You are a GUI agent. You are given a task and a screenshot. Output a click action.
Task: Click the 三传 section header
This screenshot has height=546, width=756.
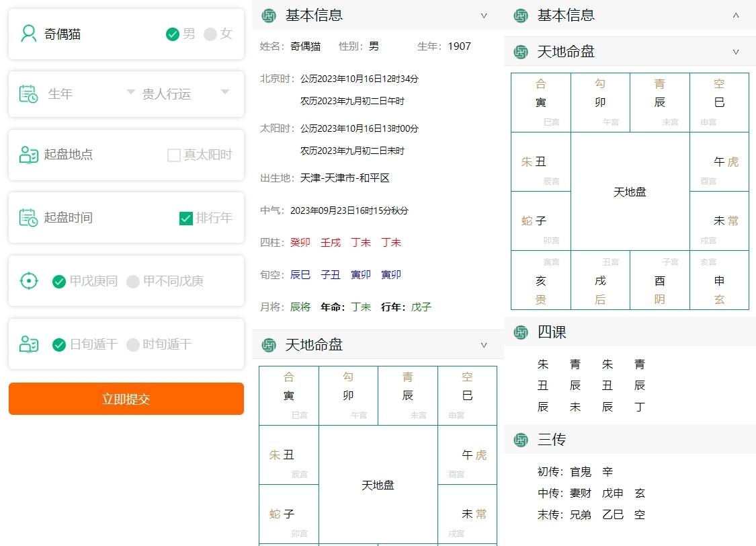[630, 439]
